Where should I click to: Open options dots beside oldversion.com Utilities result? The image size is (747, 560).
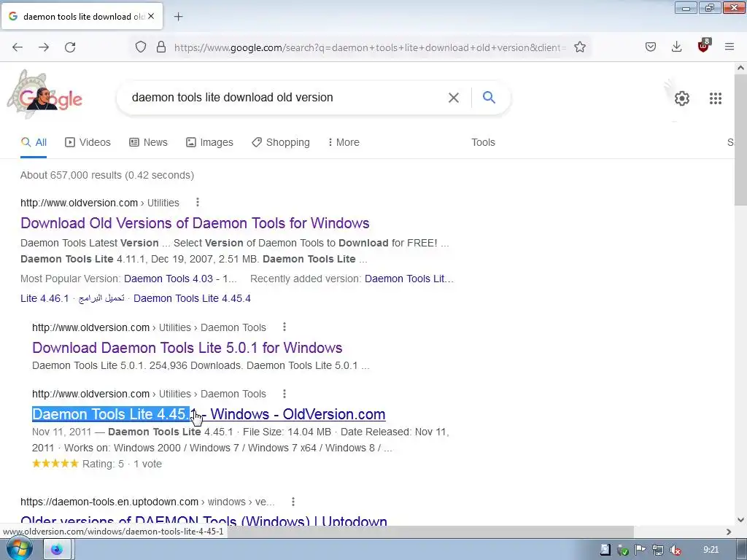coord(197,203)
